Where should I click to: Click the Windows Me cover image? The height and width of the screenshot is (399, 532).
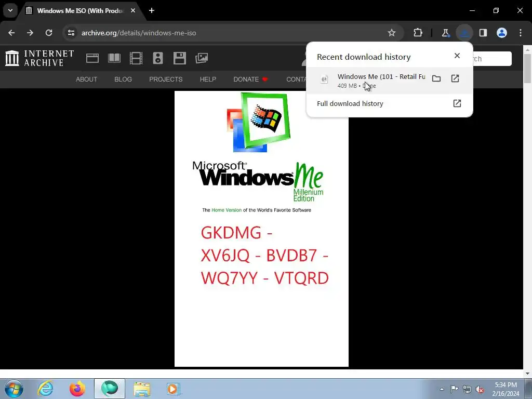point(261,229)
